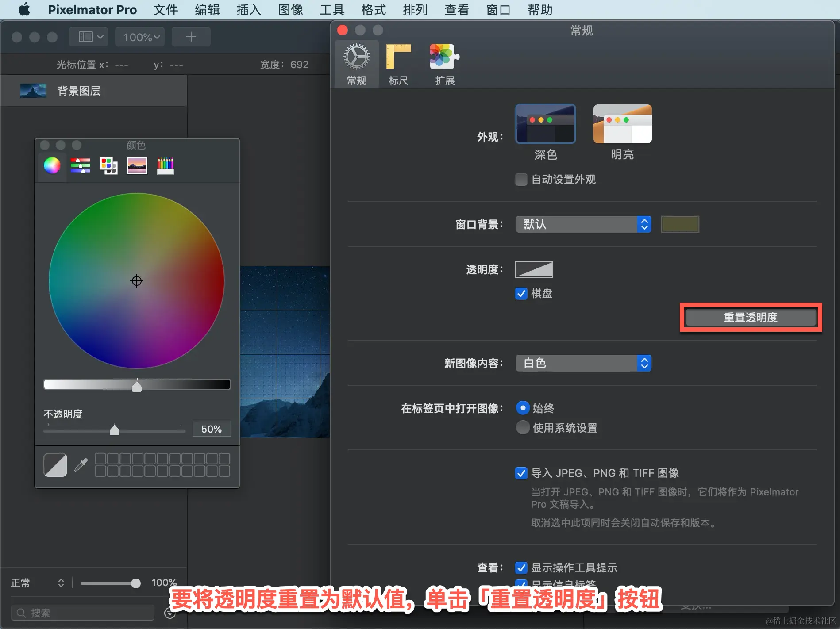The height and width of the screenshot is (629, 840).
Task: Close the 常规 preferences window
Action: click(343, 30)
